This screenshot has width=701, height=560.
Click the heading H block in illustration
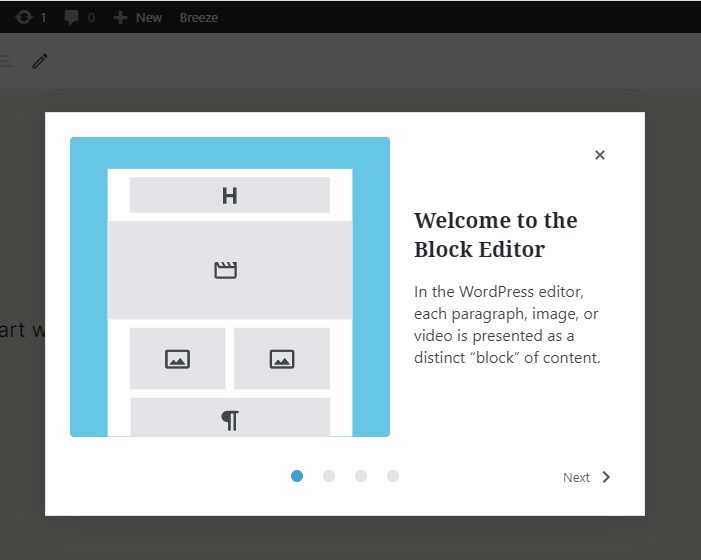[x=229, y=196]
